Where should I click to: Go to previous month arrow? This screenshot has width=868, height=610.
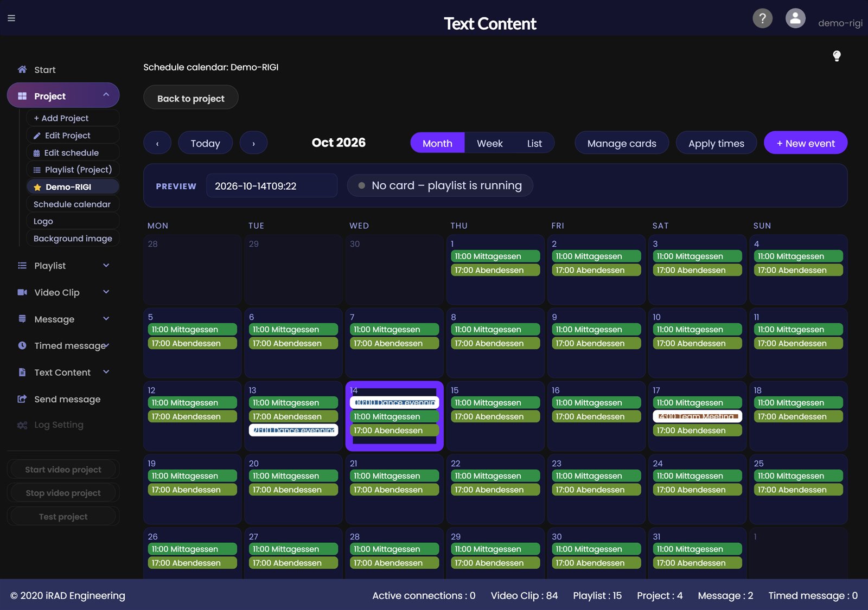157,143
